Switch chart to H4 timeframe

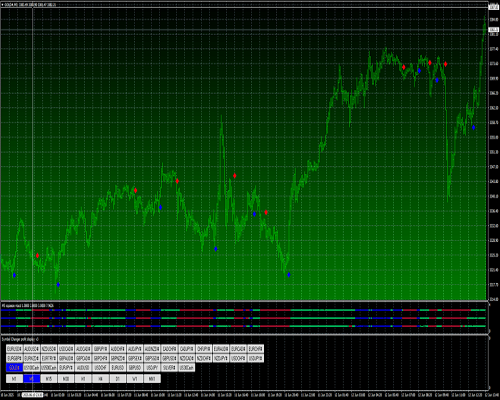[x=101, y=379]
